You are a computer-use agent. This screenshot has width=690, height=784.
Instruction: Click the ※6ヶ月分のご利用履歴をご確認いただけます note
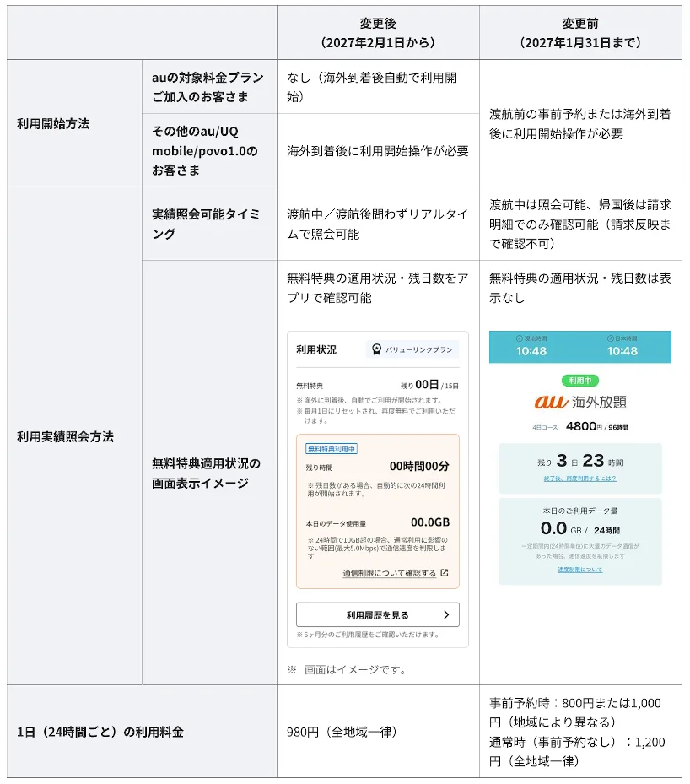tap(369, 635)
